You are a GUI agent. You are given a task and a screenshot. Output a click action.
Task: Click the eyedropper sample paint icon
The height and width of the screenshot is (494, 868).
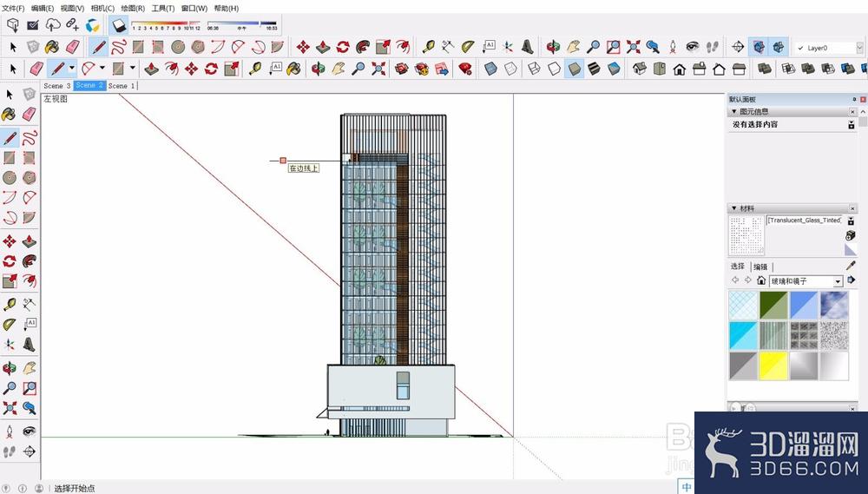pos(851,266)
